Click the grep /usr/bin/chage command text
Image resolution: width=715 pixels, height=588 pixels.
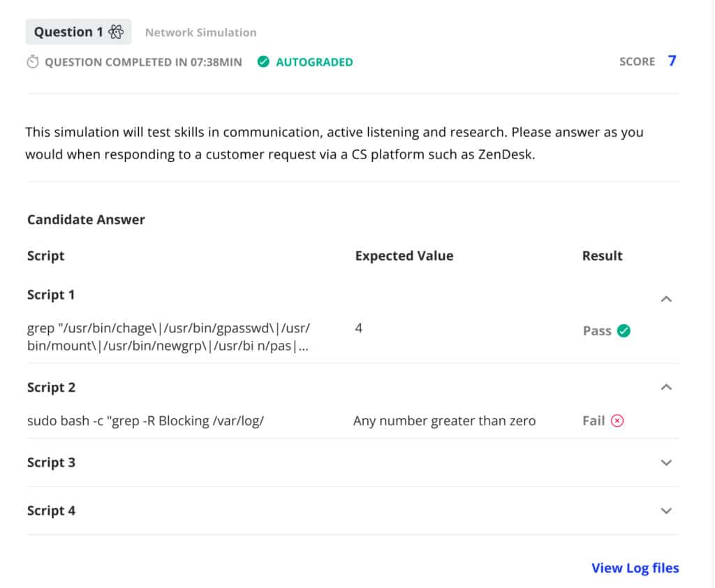coord(168,337)
